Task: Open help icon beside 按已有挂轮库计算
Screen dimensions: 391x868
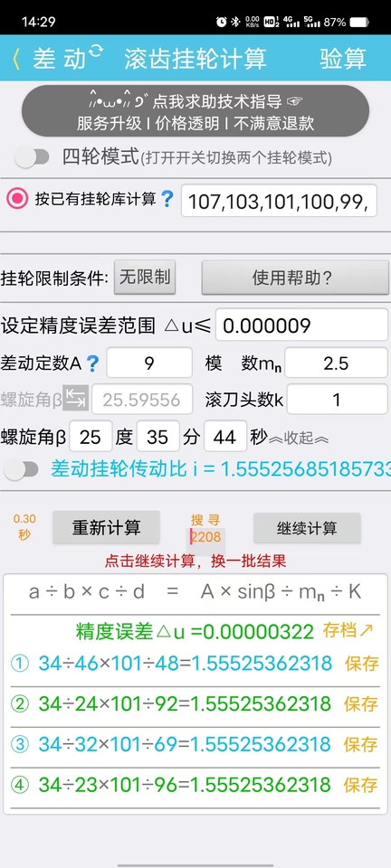Action: point(167,199)
